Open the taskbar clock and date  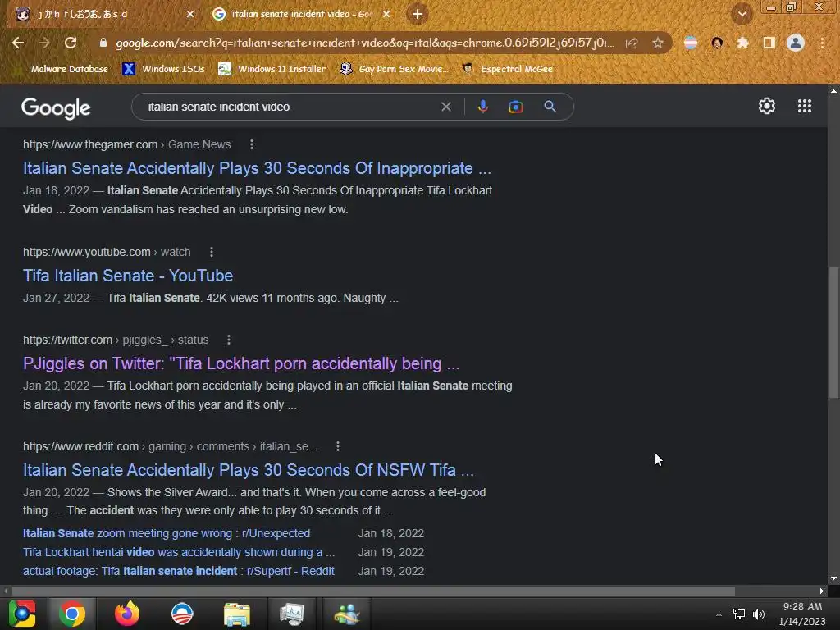[x=802, y=614]
